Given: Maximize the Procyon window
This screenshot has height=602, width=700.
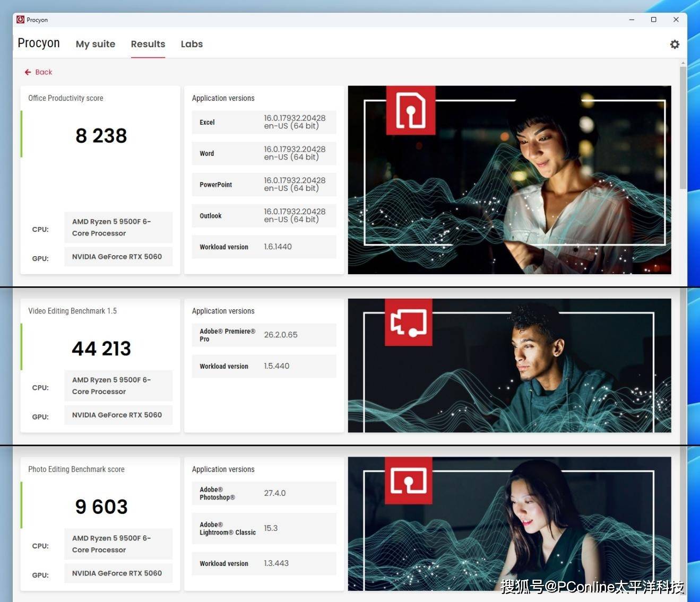Looking at the screenshot, I should pyautogui.click(x=654, y=20).
